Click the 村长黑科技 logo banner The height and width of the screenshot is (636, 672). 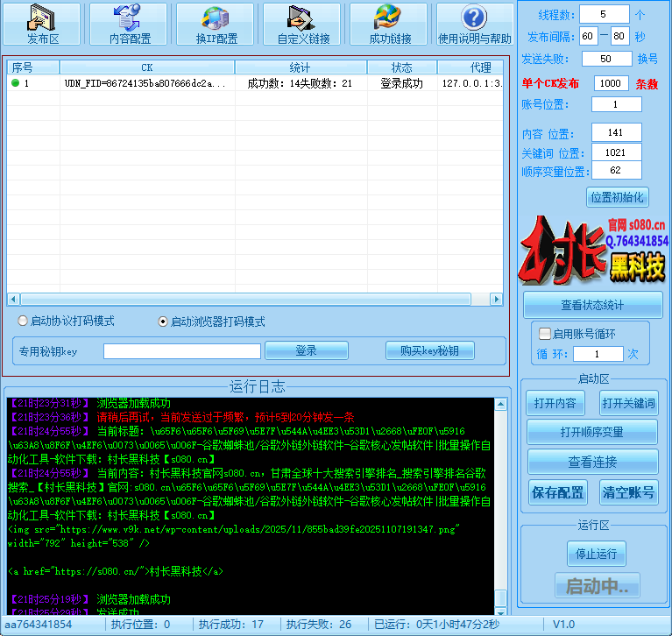[593, 251]
